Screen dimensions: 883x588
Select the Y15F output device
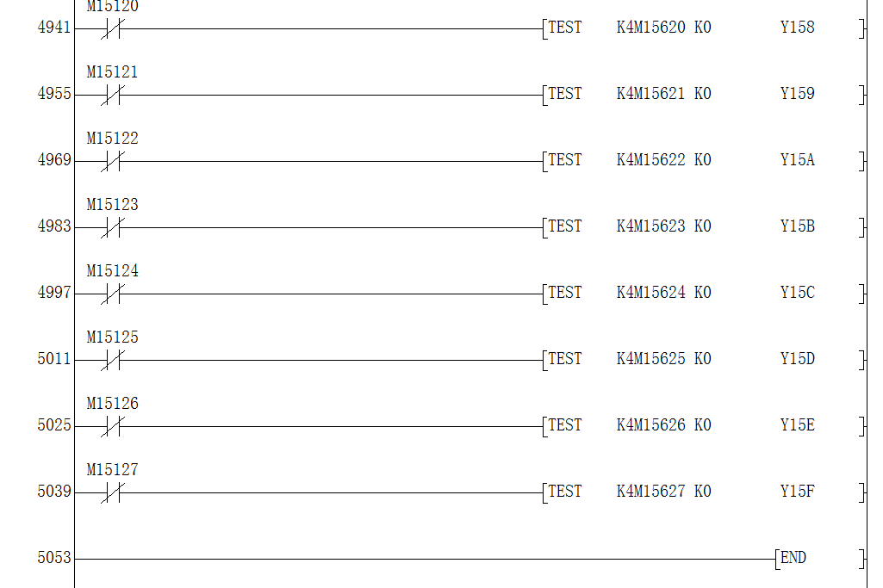(x=797, y=492)
